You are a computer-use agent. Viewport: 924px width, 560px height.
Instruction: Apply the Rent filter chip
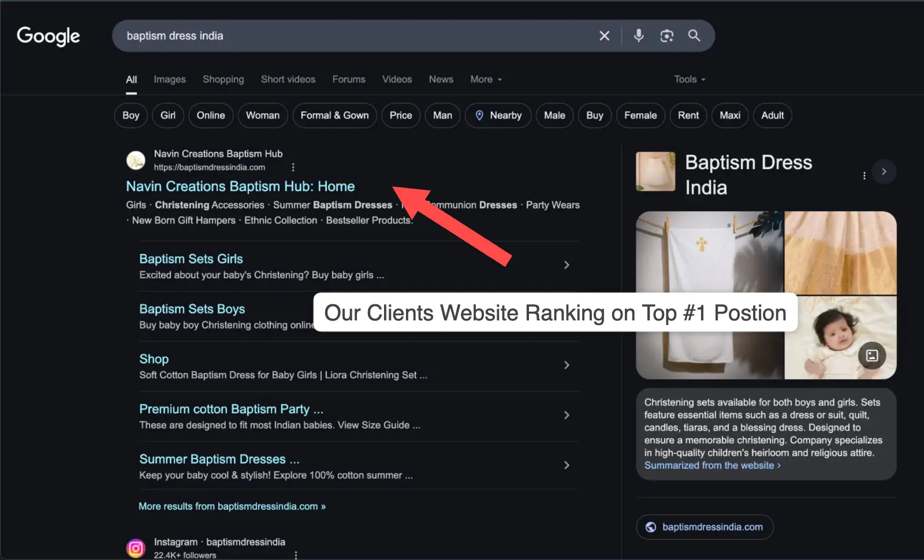click(x=688, y=115)
